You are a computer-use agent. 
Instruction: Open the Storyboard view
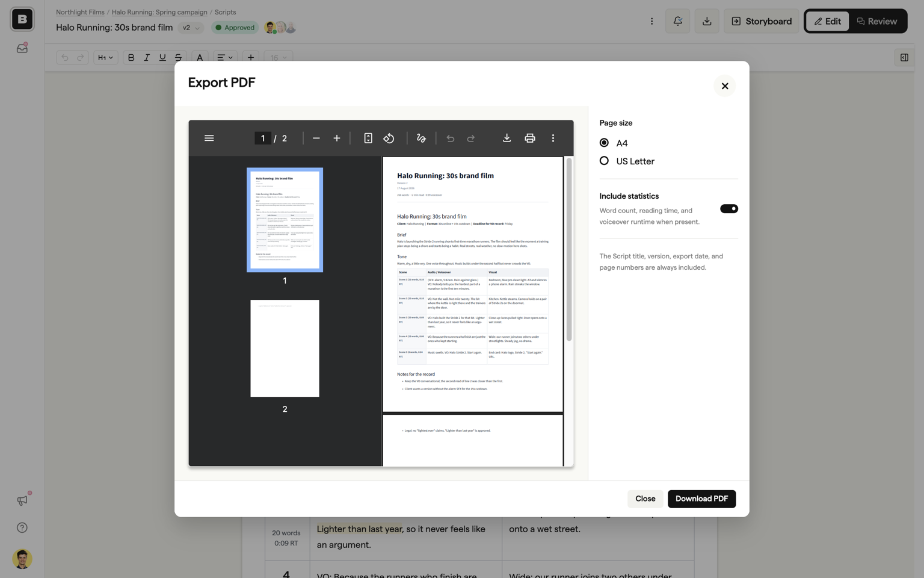point(761,21)
